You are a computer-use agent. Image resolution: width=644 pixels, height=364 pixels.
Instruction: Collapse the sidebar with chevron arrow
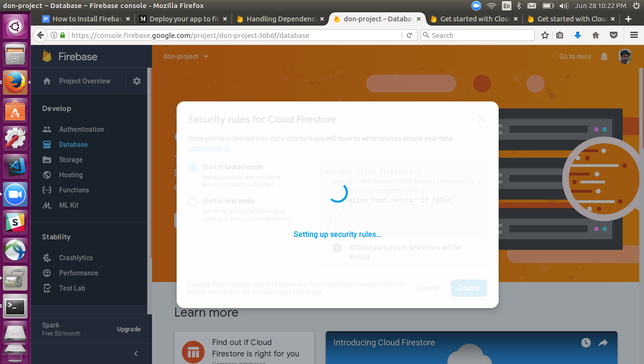tap(136, 354)
